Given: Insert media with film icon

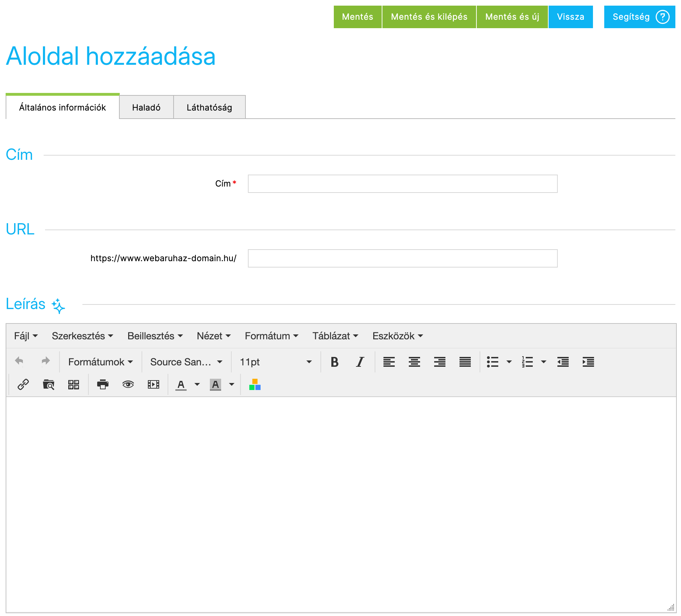Looking at the screenshot, I should click(154, 384).
